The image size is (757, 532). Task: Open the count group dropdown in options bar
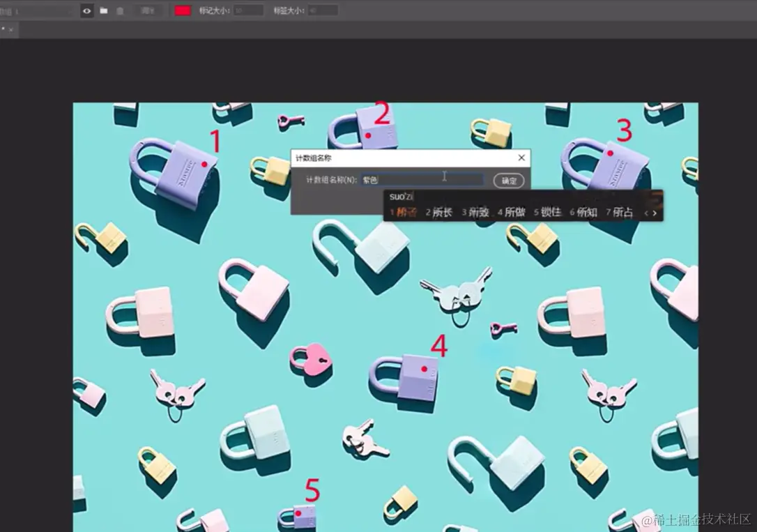click(x=36, y=11)
